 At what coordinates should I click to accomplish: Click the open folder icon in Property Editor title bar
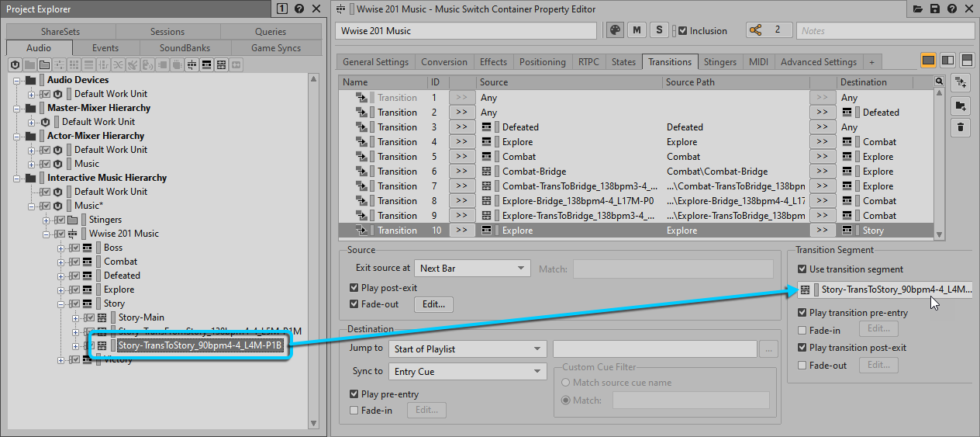click(x=919, y=9)
